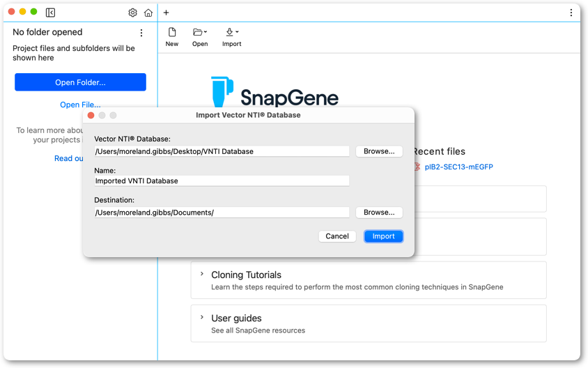Screen dimensions: 588x368
Task: Click the Open File... link
Action: 80,105
